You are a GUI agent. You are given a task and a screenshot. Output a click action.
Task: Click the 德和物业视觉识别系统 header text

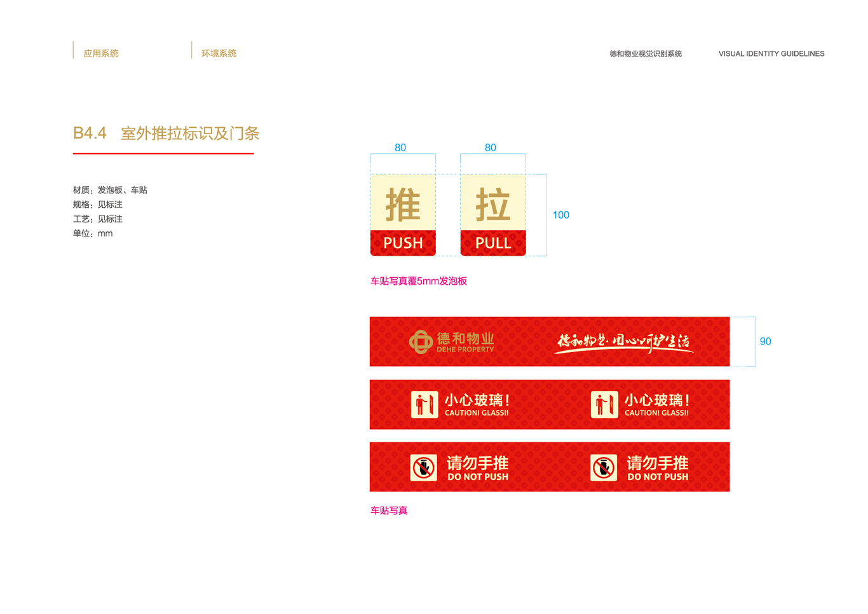point(646,53)
